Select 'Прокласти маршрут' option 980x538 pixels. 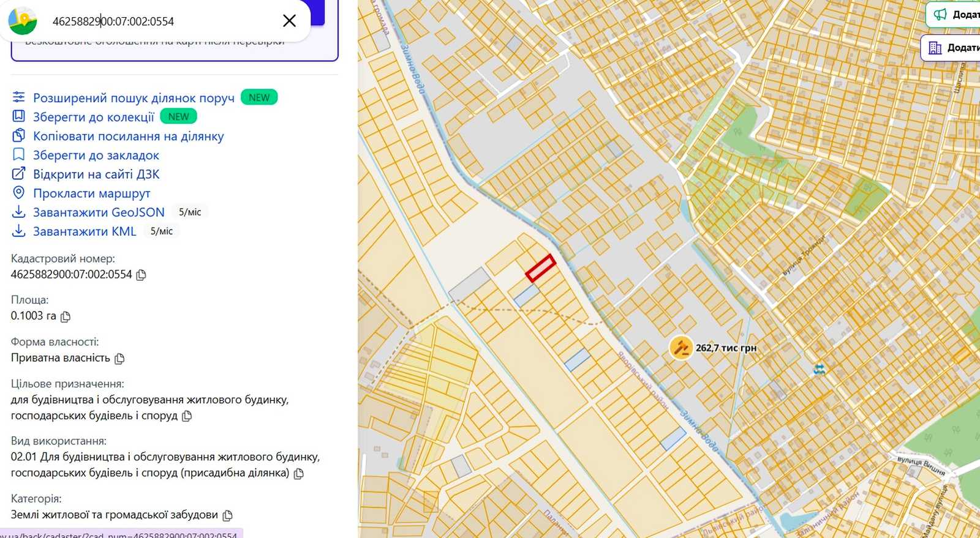(92, 193)
